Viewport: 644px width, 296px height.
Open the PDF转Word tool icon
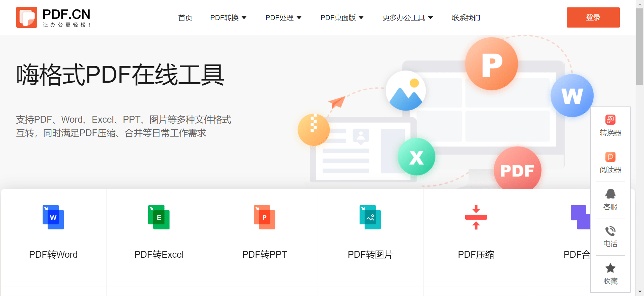point(53,217)
